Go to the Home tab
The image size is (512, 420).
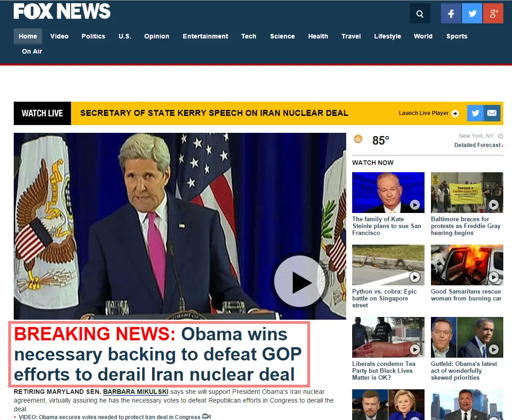coord(28,36)
